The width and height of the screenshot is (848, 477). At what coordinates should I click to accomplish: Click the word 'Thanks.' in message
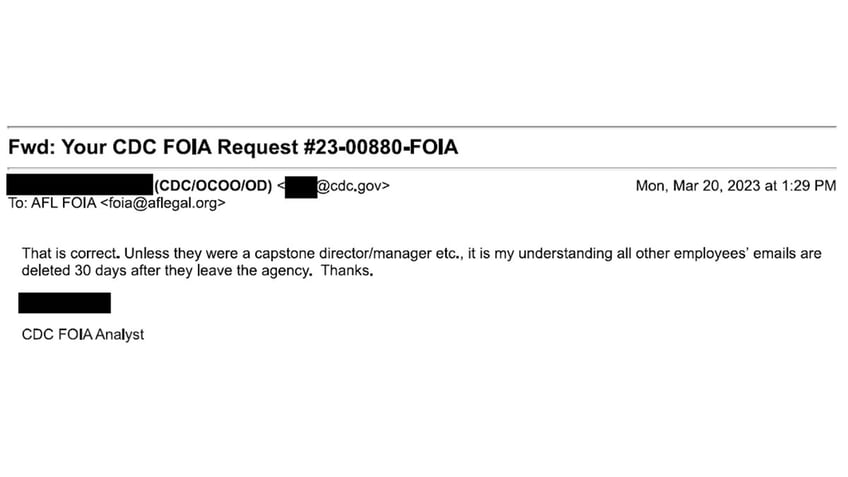coord(347,270)
